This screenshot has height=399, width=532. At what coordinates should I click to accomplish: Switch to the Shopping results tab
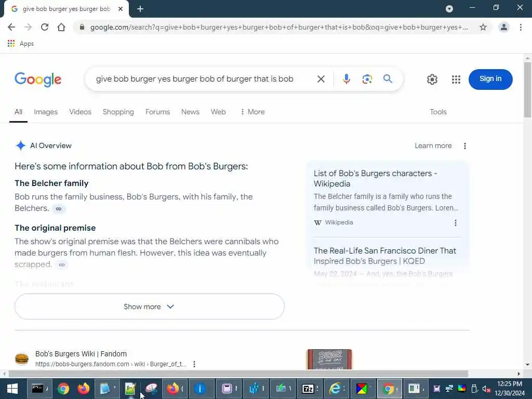pyautogui.click(x=118, y=112)
